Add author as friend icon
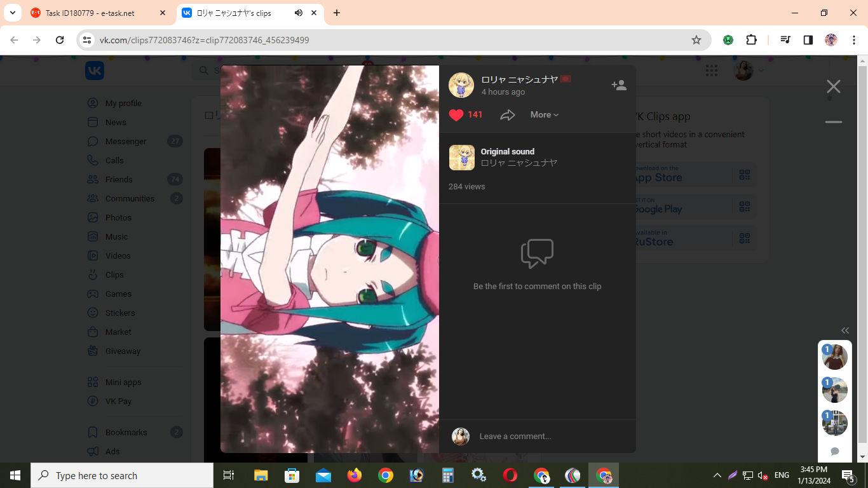 point(619,85)
